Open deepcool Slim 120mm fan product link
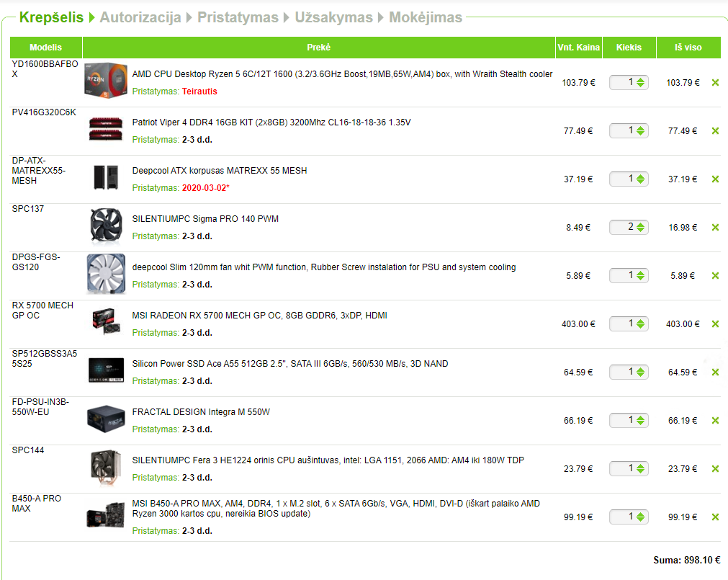This screenshot has height=580, width=728. pos(323,267)
